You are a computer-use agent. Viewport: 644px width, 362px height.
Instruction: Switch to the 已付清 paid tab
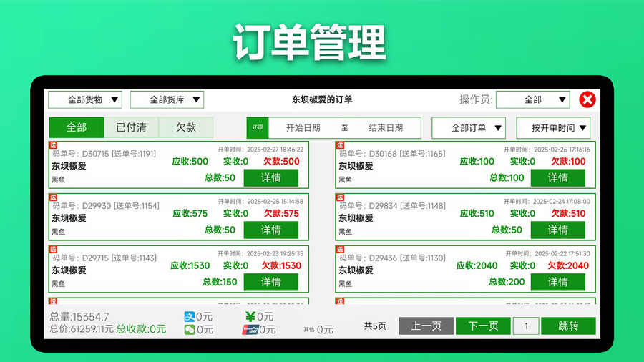coord(131,127)
